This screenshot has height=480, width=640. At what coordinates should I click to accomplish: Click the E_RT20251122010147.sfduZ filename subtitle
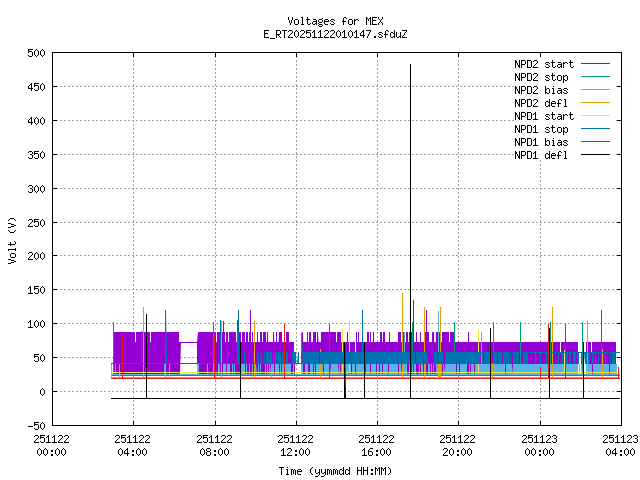click(334, 34)
